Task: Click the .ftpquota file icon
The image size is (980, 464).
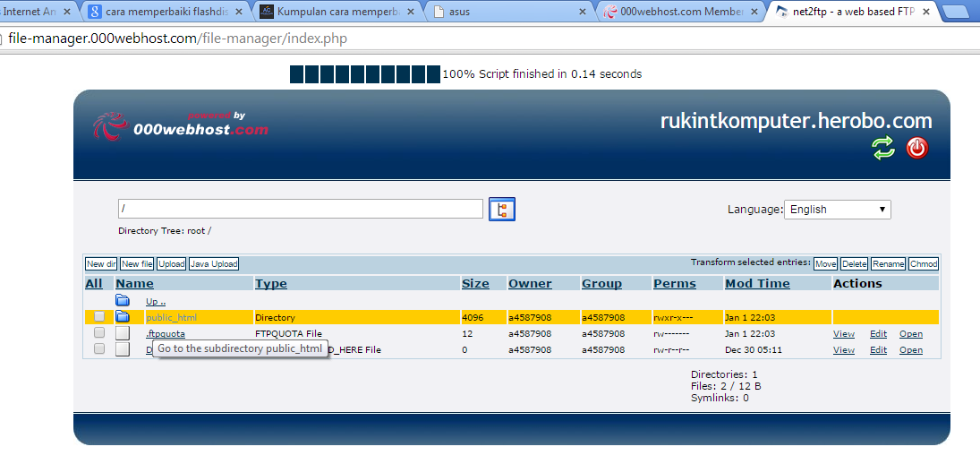Action: (123, 333)
